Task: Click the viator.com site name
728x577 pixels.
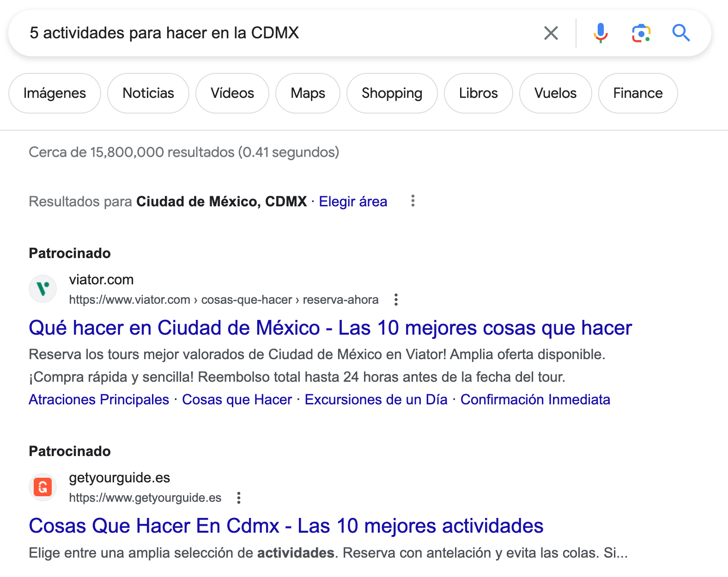Action: tap(101, 280)
